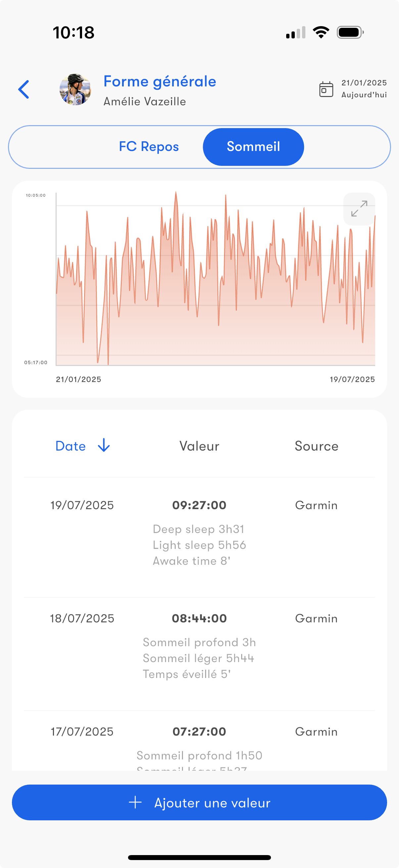
Task: Open the calendar date picker icon
Action: pyautogui.click(x=326, y=89)
